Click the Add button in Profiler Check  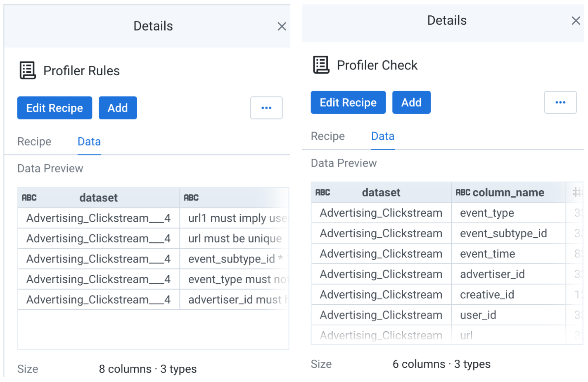coord(411,102)
